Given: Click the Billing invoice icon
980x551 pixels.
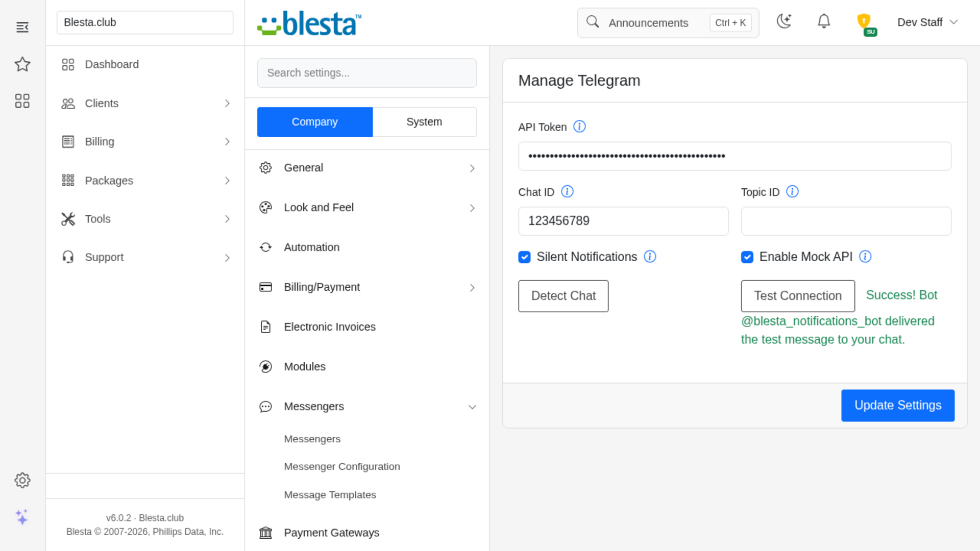Looking at the screenshot, I should (68, 142).
